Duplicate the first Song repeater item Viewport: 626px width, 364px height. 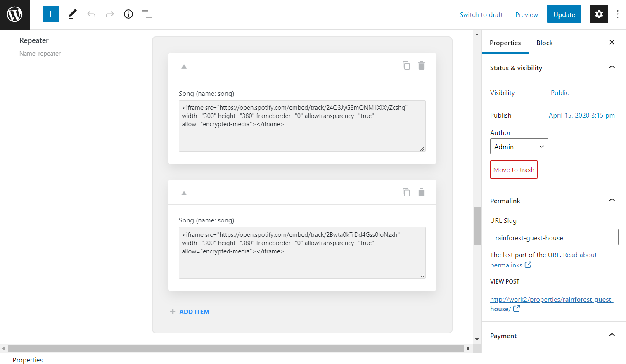406,66
